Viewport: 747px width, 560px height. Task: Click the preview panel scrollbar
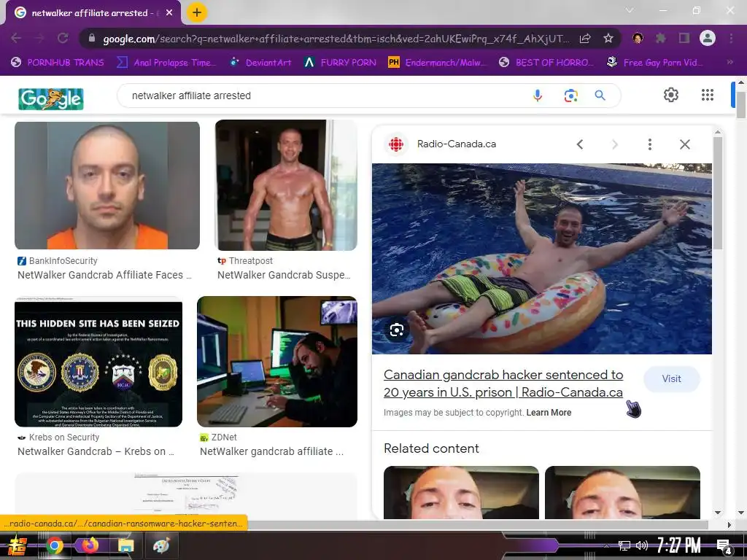(x=718, y=192)
